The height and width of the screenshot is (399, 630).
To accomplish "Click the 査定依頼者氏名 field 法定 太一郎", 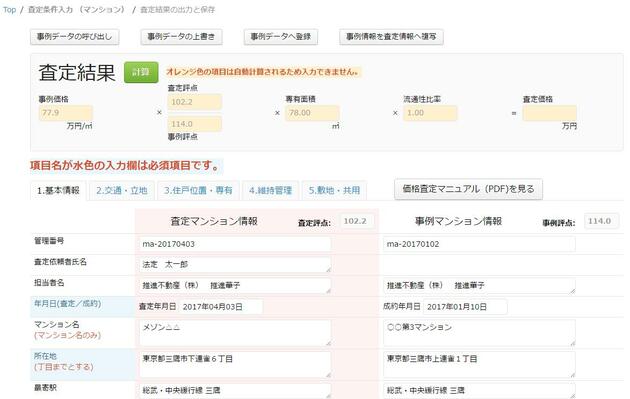I will pyautogui.click(x=235, y=264).
